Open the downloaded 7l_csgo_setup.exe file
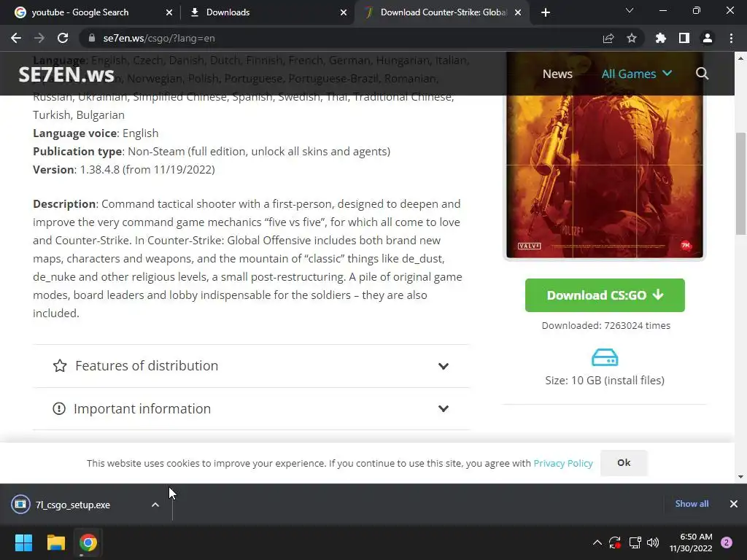747x560 pixels. (72, 505)
